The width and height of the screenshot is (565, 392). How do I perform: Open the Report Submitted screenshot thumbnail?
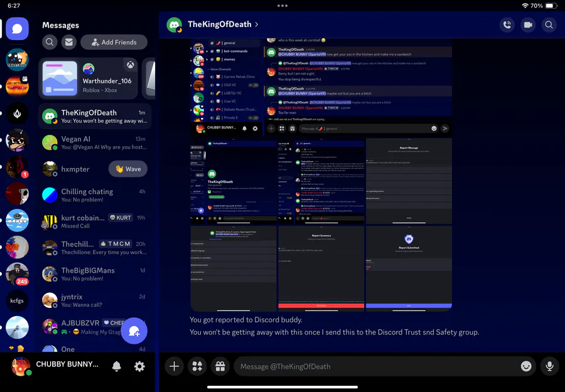409,268
